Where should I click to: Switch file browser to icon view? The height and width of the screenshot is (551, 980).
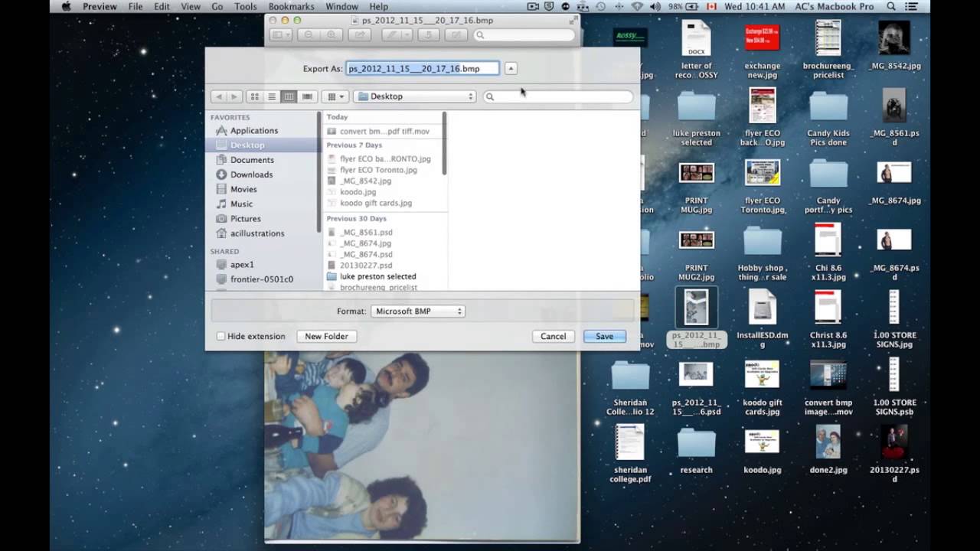[x=255, y=96]
